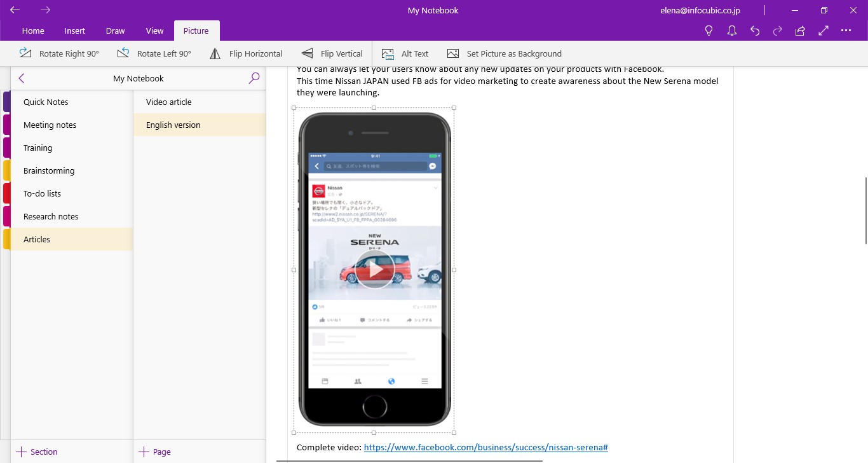Select the Picture tab
Image resolution: width=868 pixels, height=463 pixels.
(196, 31)
